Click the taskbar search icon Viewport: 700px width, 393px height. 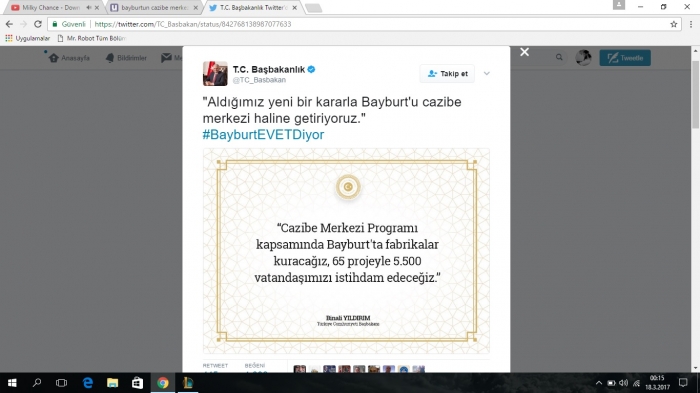[37, 383]
